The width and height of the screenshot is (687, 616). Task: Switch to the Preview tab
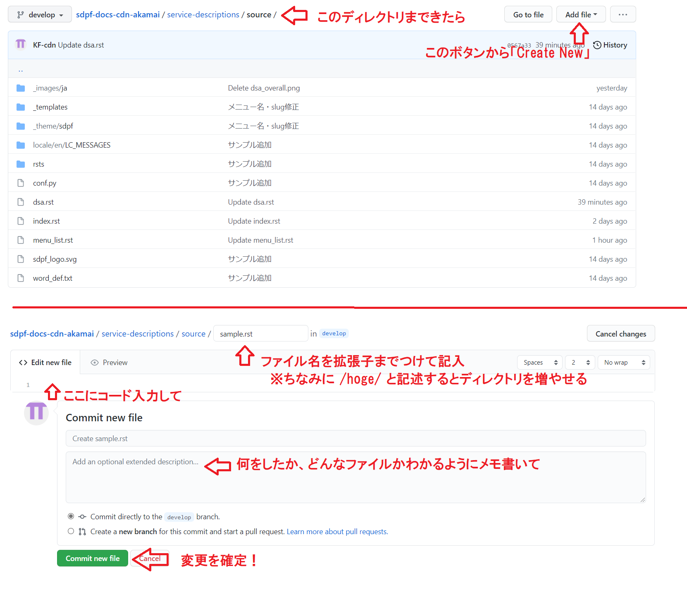click(x=109, y=363)
